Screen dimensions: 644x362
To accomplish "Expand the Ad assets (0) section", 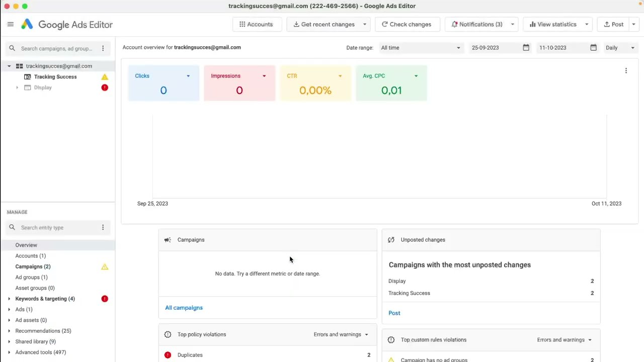I will click(9, 320).
